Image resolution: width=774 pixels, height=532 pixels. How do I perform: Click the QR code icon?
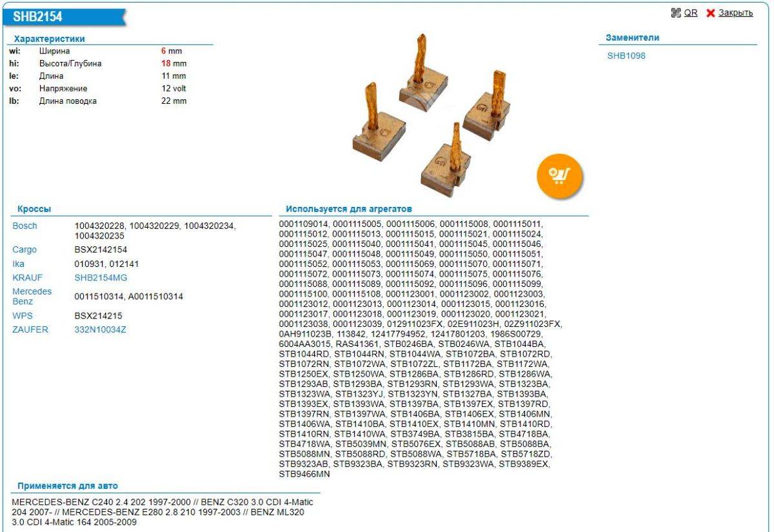click(676, 13)
